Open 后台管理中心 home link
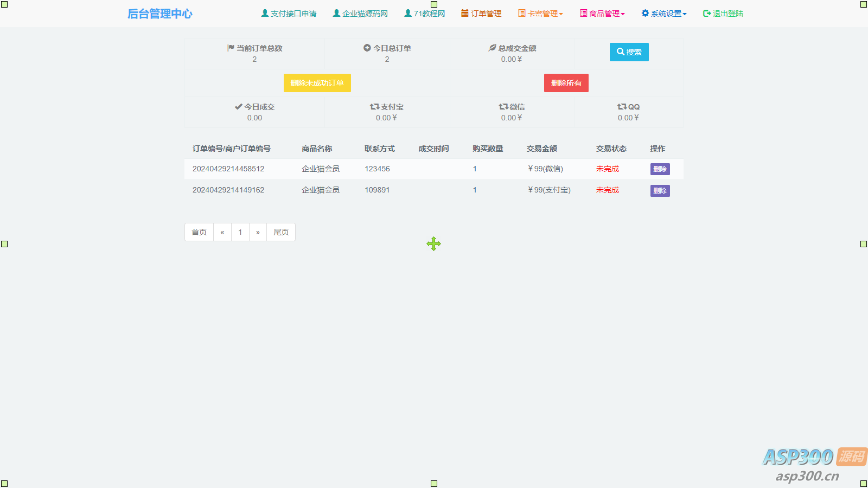This screenshot has height=488, width=868. coord(159,14)
